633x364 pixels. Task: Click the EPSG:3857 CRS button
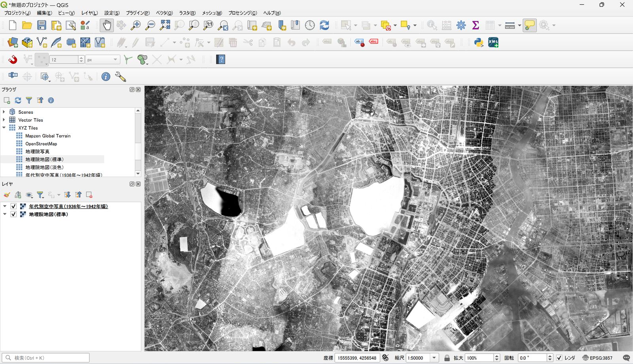[x=597, y=358]
